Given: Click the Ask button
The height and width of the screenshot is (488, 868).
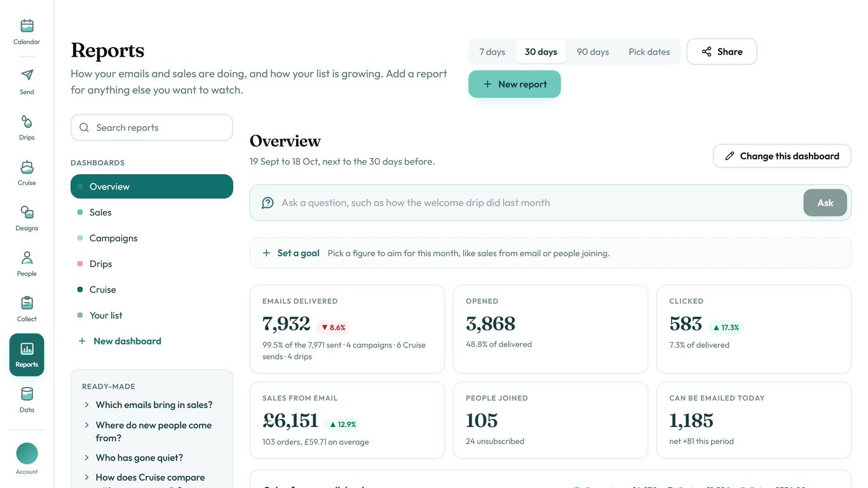Looking at the screenshot, I should [825, 203].
